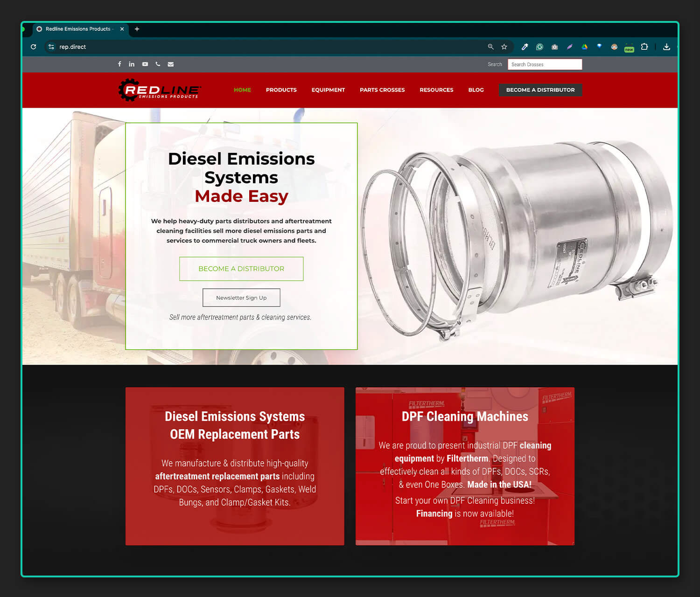Viewport: 700px width, 597px height.
Task: Open the green 'new' badge extension icon
Action: point(629,48)
